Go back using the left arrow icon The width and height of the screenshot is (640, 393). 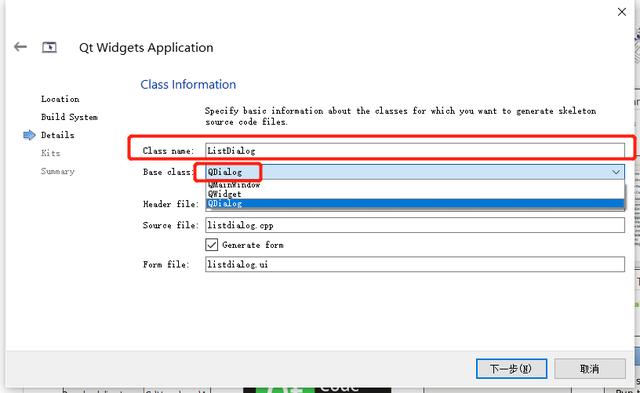click(20, 47)
